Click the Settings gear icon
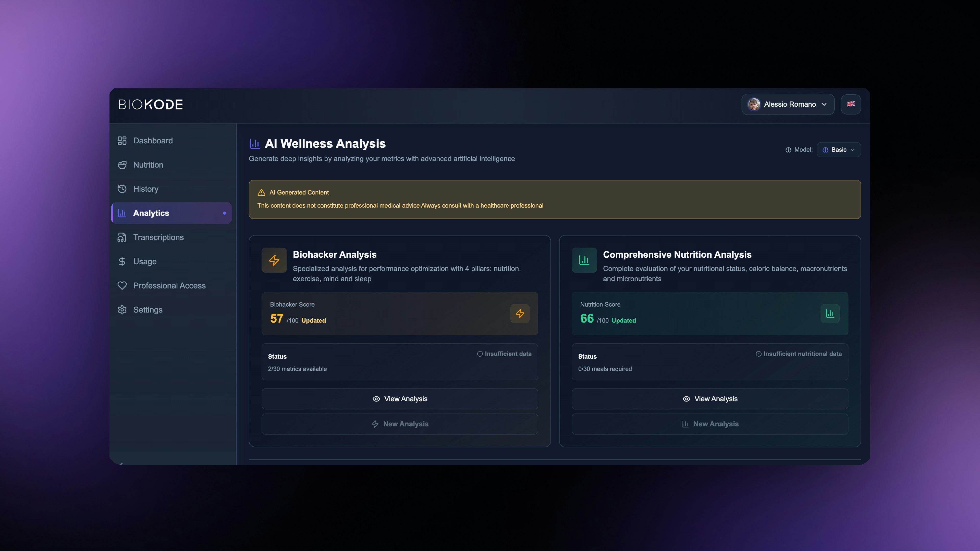This screenshot has width=980, height=551. coord(122,310)
